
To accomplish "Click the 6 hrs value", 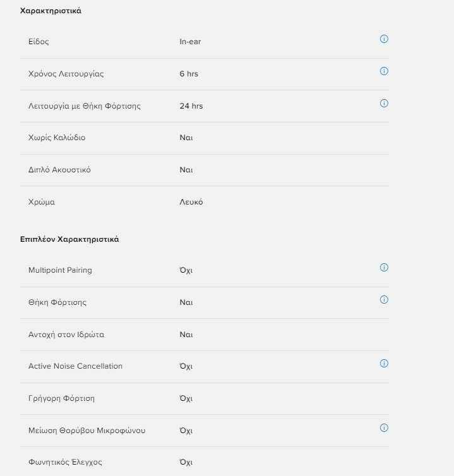I will pyautogui.click(x=189, y=74).
